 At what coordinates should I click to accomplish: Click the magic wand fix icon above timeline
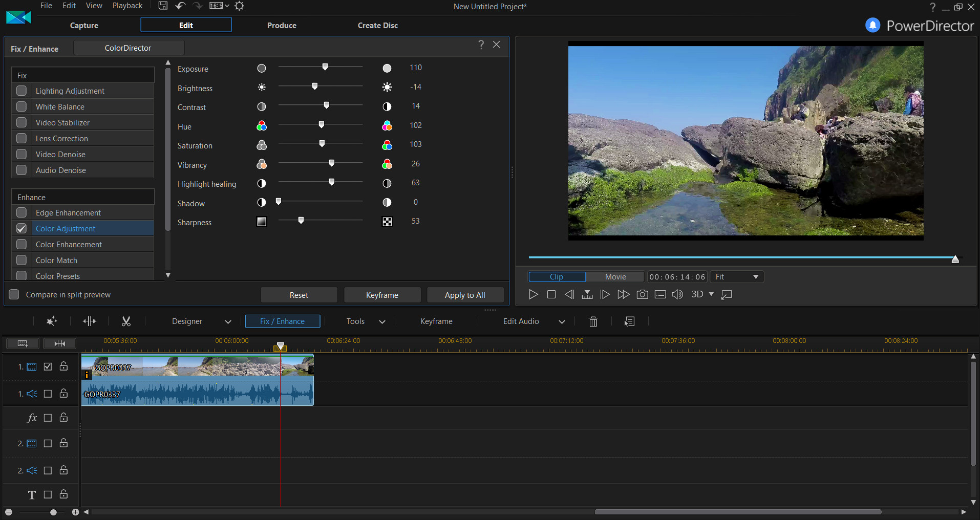point(51,321)
